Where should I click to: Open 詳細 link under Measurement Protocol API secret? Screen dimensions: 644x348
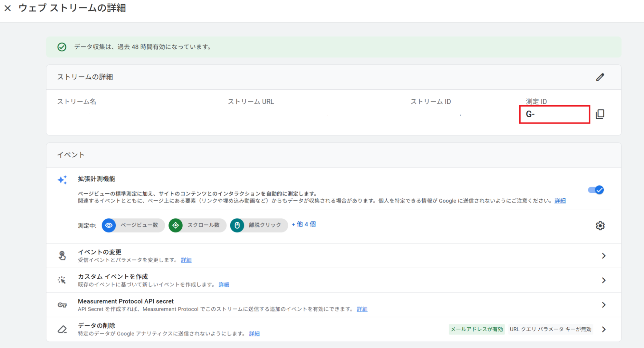pos(362,309)
